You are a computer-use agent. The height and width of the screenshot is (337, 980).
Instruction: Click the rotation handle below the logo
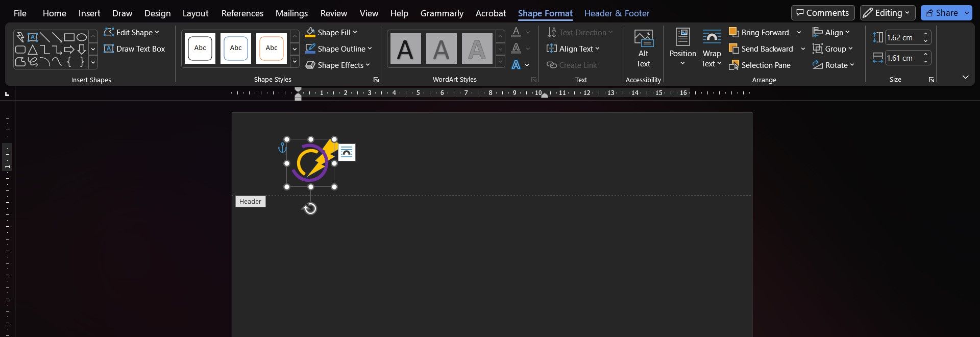(310, 208)
